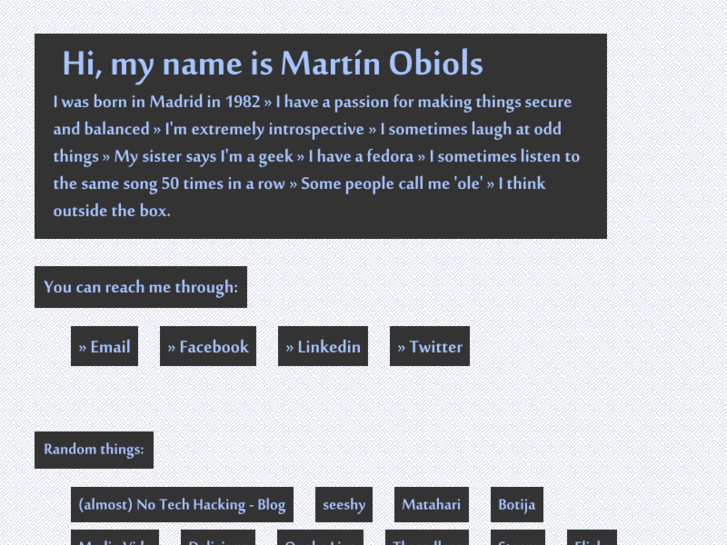The width and height of the screenshot is (727, 545).
Task: Visit the partially visible Flickr link
Action: [592, 538]
